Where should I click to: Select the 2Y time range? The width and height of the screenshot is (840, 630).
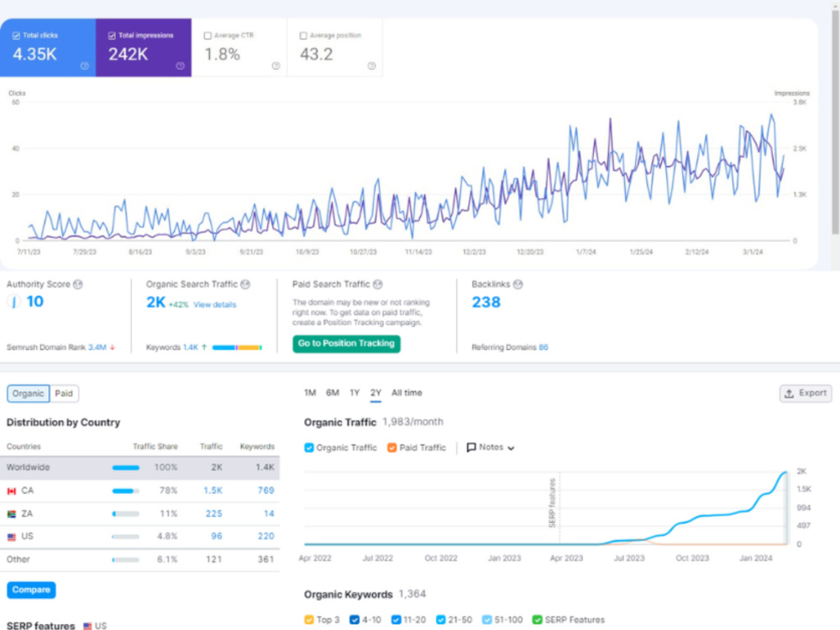point(375,393)
